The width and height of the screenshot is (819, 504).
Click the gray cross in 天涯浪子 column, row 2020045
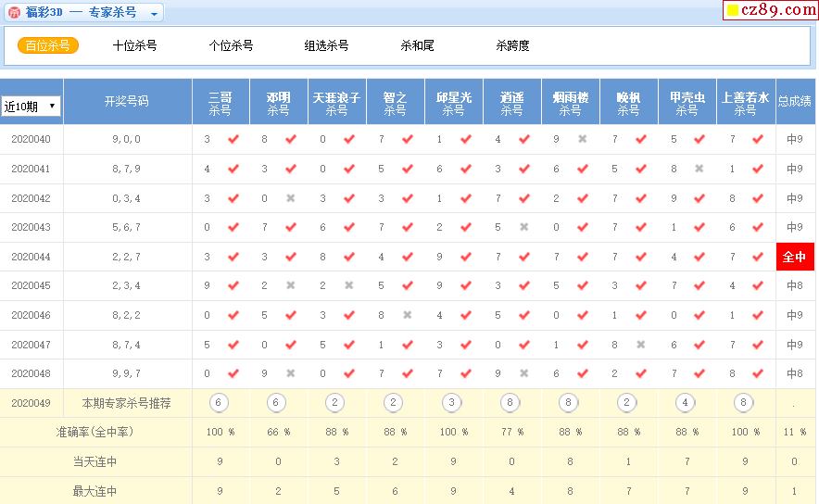349,285
